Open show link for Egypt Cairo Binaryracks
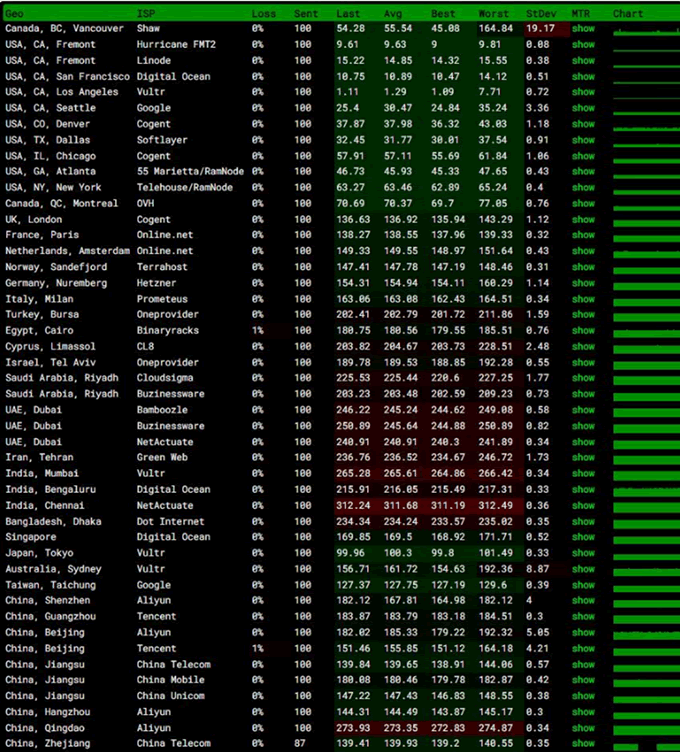Image resolution: width=680 pixels, height=752 pixels. (583, 331)
